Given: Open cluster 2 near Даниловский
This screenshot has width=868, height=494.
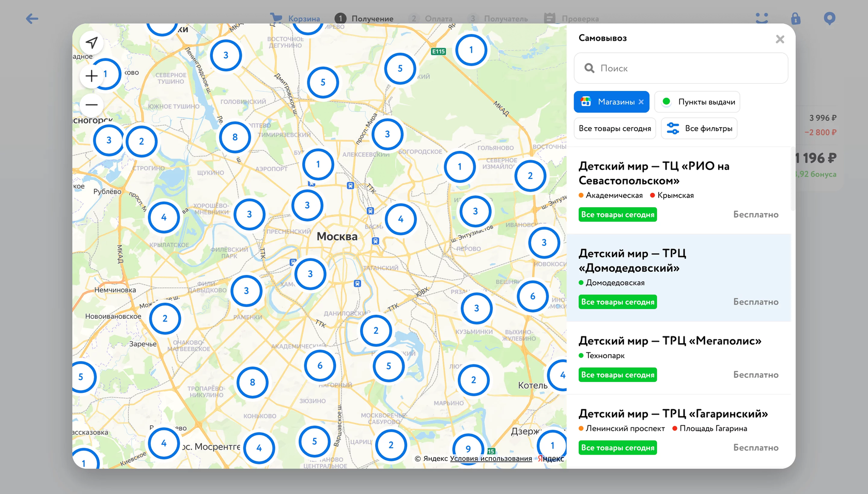Looking at the screenshot, I should click(x=376, y=331).
